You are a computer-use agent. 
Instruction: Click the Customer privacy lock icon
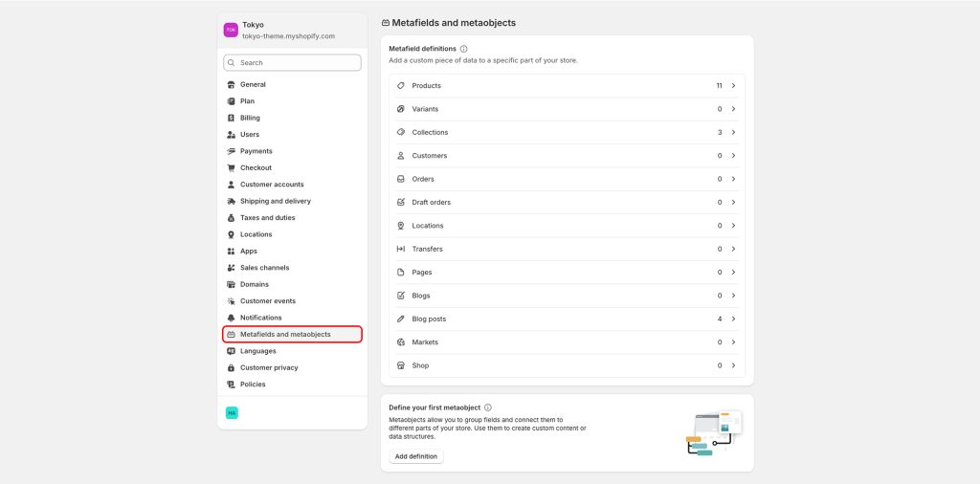pyautogui.click(x=231, y=368)
